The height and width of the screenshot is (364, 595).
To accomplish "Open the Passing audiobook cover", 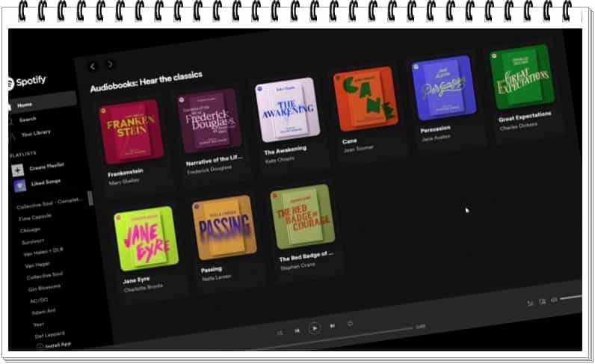I will click(224, 227).
